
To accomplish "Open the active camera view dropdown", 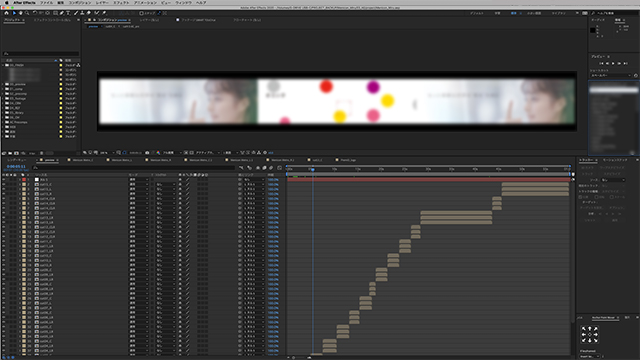I will click(207, 153).
